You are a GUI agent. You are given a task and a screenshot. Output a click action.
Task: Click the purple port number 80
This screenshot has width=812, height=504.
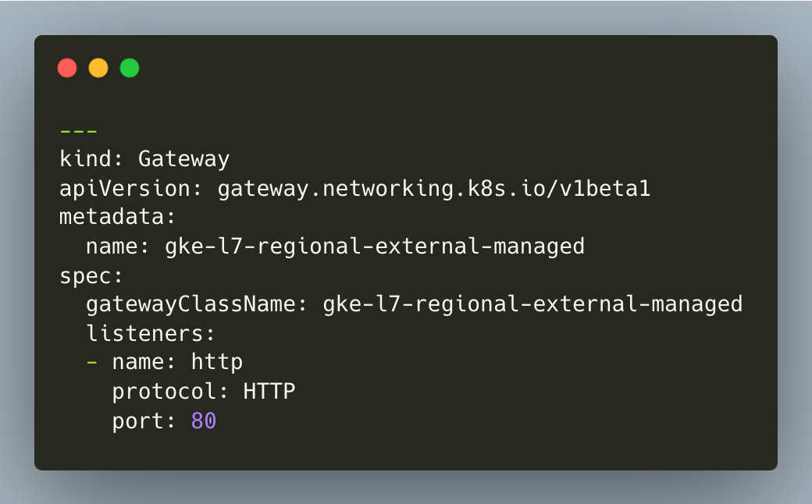pyautogui.click(x=204, y=421)
